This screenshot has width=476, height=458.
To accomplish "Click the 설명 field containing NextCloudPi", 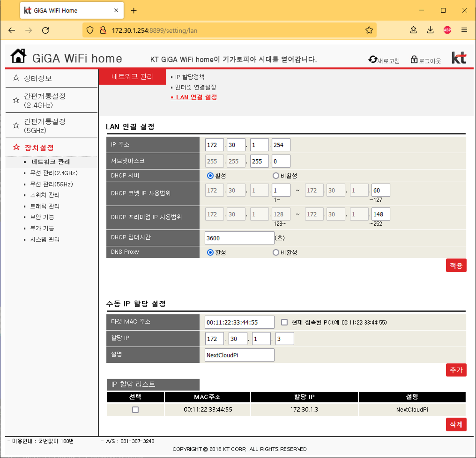I will (239, 355).
